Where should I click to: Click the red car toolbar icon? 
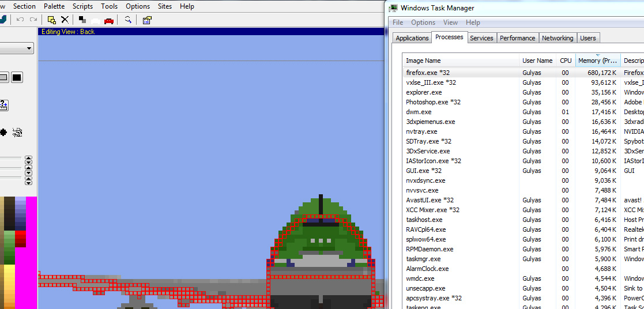pyautogui.click(x=109, y=20)
